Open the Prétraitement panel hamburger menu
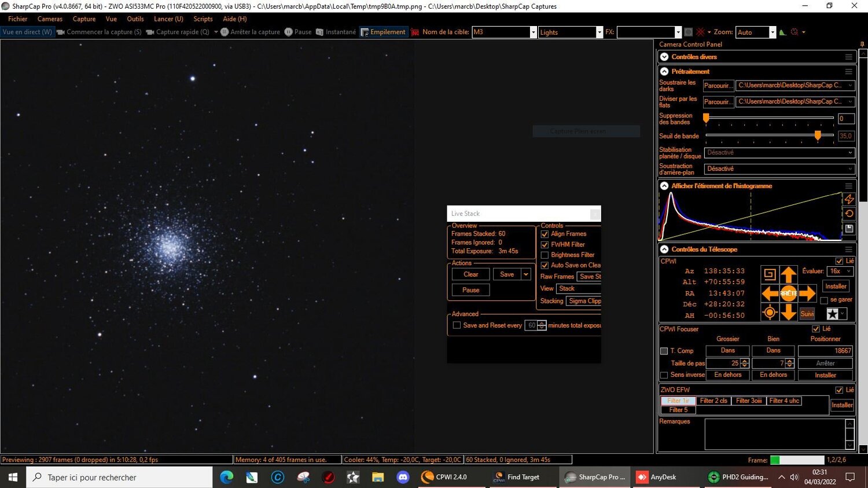868x488 pixels. [848, 72]
